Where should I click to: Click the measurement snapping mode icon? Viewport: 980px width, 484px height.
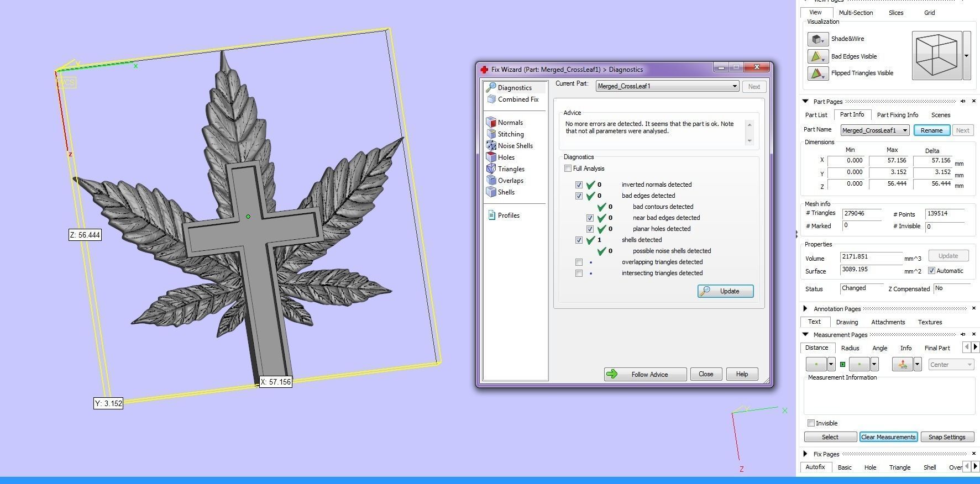[x=903, y=364]
